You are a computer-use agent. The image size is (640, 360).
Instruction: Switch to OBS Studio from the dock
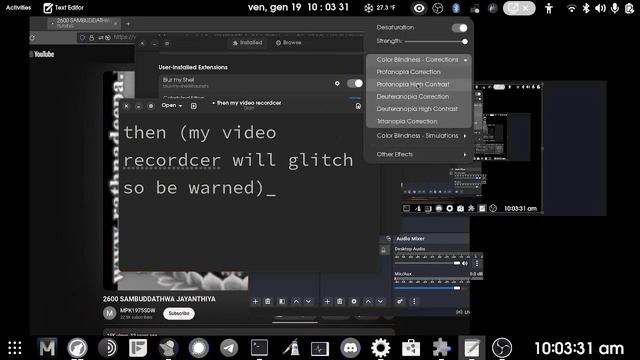[x=502, y=348]
